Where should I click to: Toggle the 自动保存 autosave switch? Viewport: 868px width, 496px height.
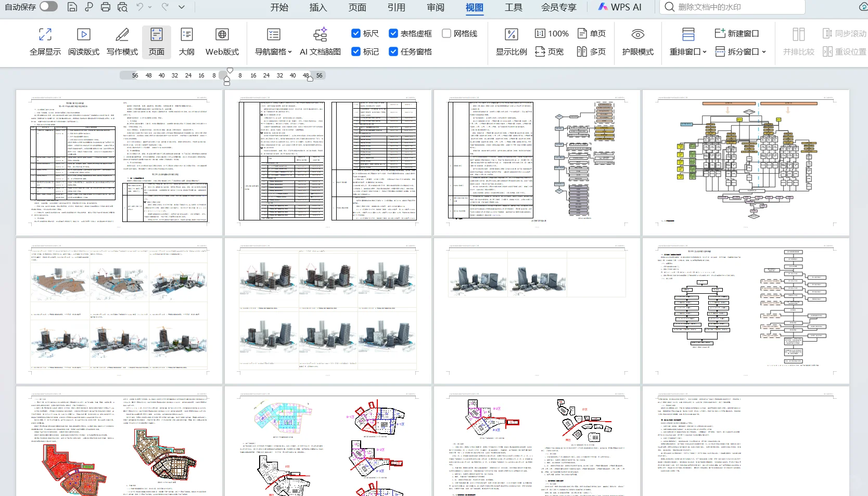48,6
